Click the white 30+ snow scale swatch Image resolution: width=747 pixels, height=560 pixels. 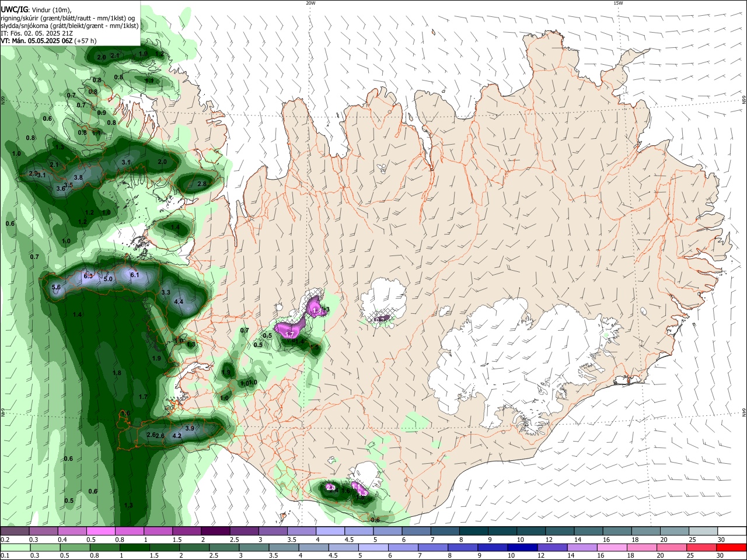pyautogui.click(x=732, y=531)
